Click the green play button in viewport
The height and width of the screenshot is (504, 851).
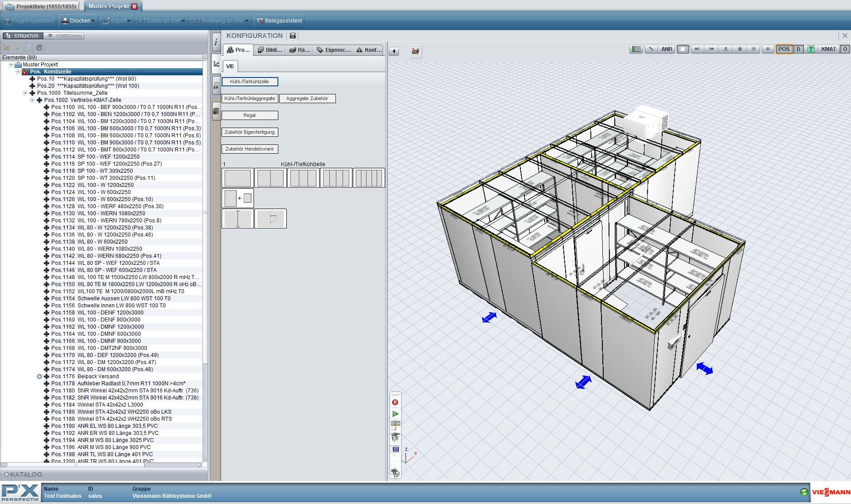pyautogui.click(x=395, y=414)
